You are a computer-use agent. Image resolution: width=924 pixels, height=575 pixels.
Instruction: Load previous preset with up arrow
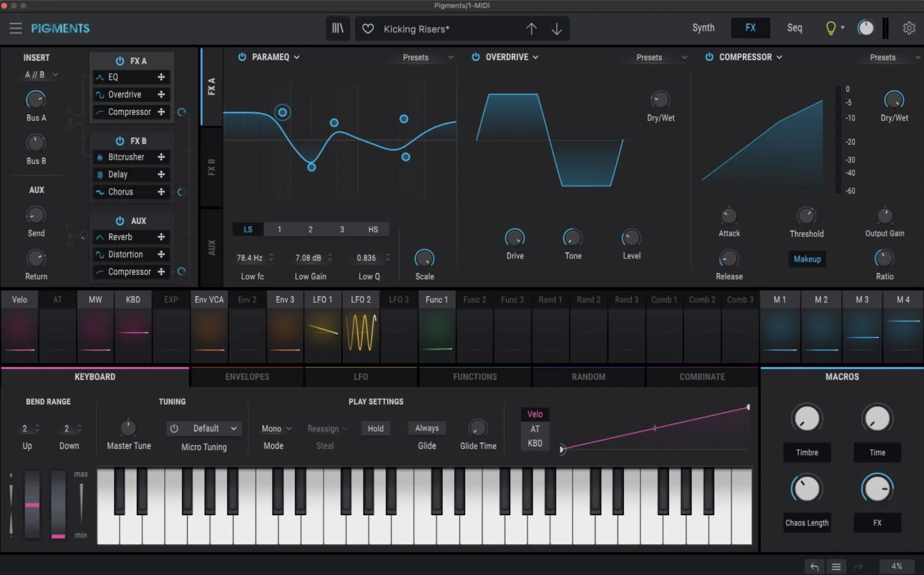(x=531, y=29)
